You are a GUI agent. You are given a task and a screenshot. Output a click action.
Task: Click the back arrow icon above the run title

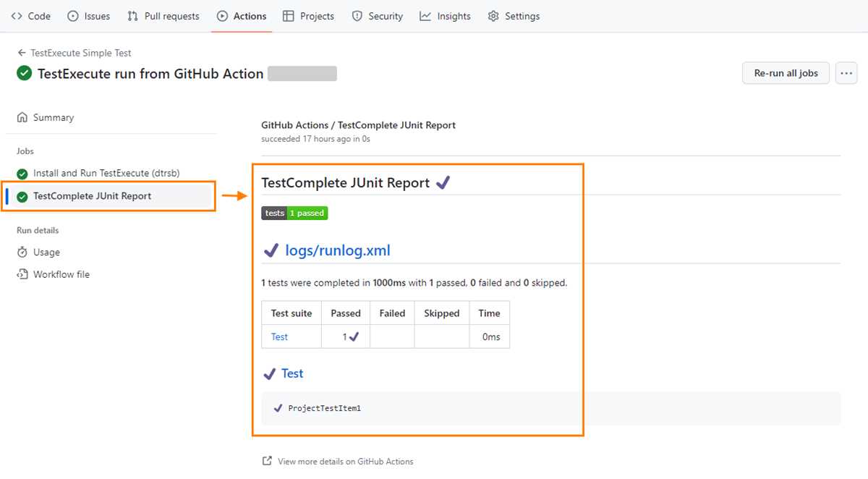(x=22, y=53)
